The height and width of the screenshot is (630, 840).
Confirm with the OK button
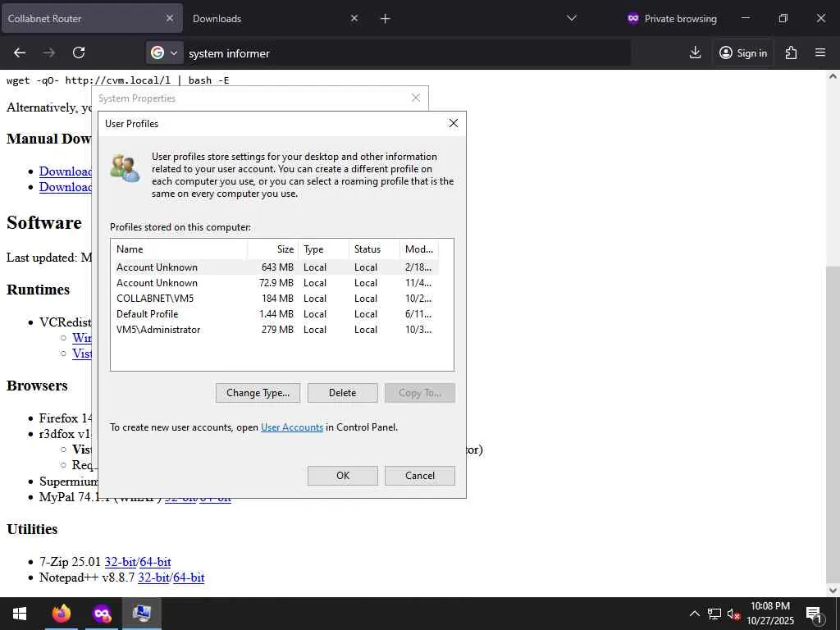click(342, 475)
